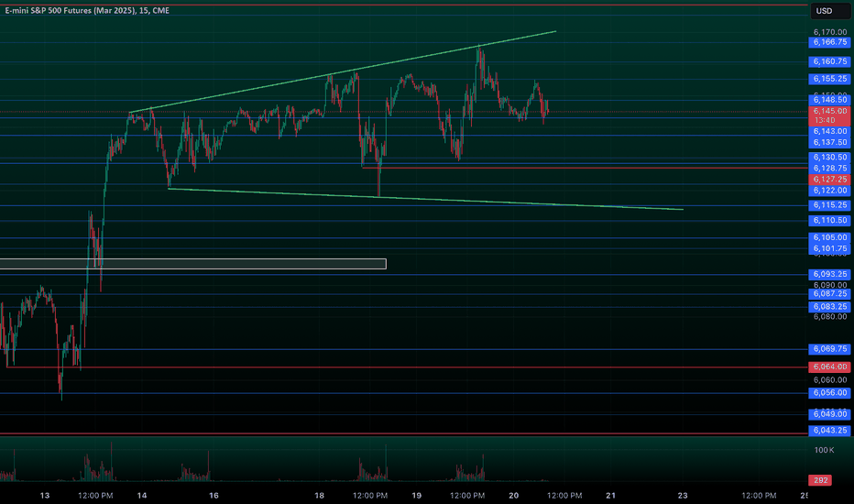This screenshot has height=504, width=854.
Task: Select the 6,101.75 price label
Action: (x=829, y=248)
